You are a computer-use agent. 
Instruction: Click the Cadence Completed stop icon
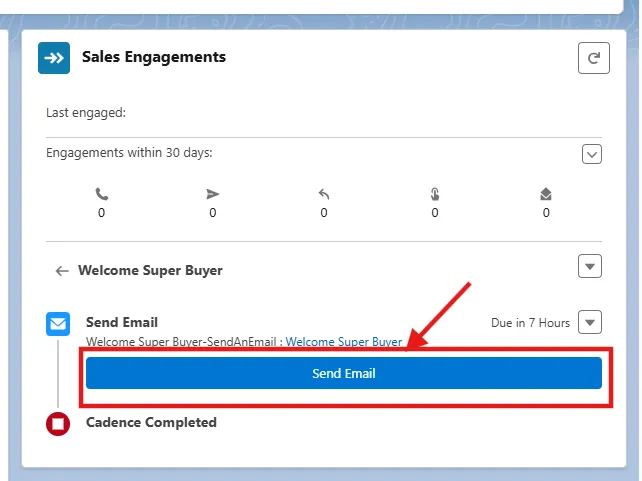tap(58, 424)
